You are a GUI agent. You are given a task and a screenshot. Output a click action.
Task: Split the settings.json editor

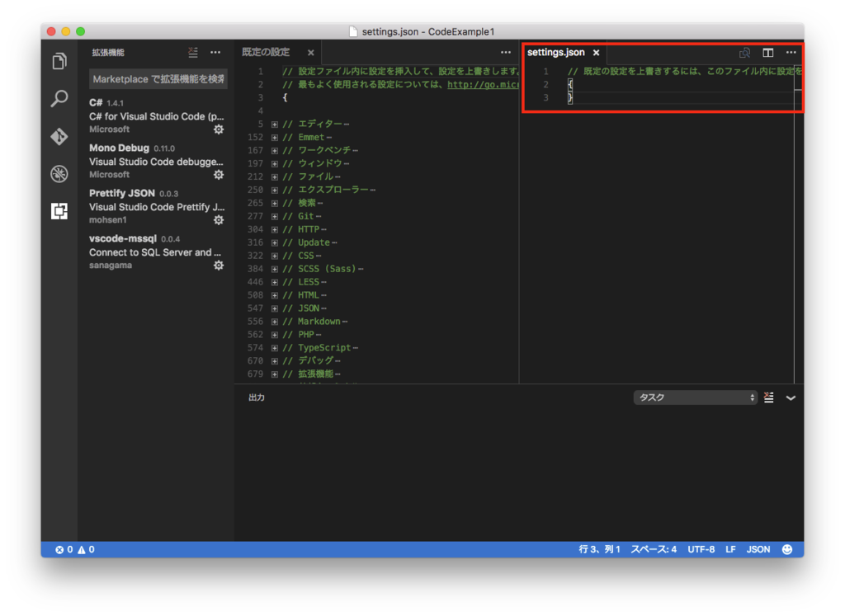click(768, 52)
